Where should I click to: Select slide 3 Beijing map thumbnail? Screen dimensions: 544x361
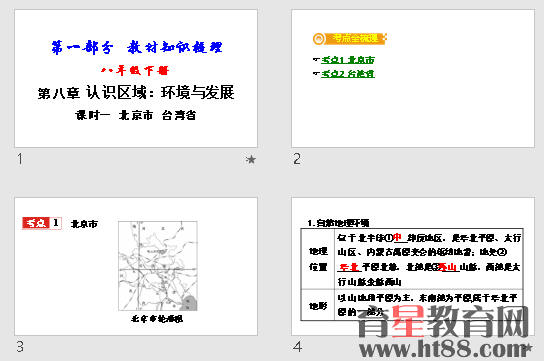pyautogui.click(x=136, y=266)
